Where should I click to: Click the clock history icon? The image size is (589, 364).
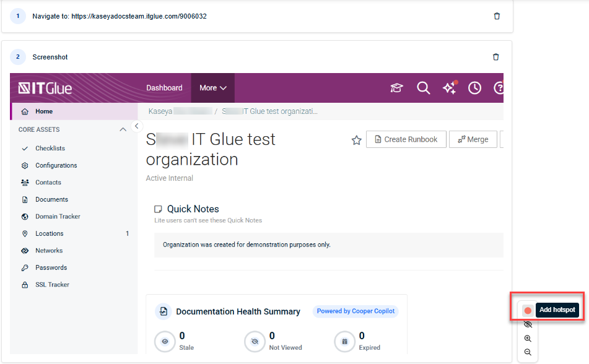[x=475, y=88]
